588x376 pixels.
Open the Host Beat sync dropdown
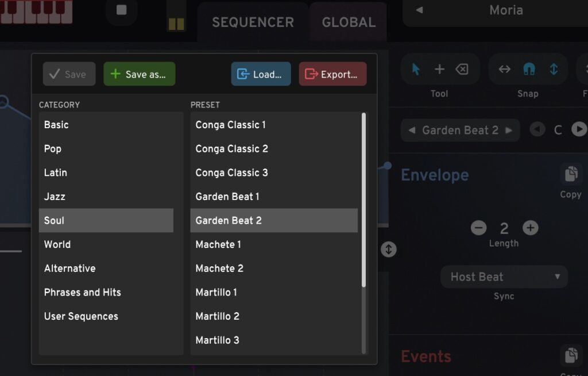pos(504,277)
